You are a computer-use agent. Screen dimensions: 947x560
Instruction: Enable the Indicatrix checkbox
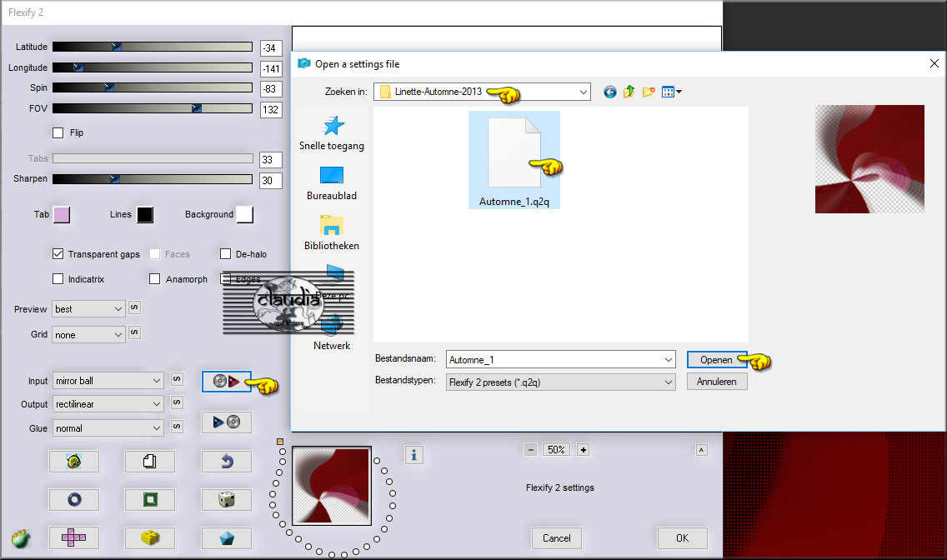pos(58,279)
